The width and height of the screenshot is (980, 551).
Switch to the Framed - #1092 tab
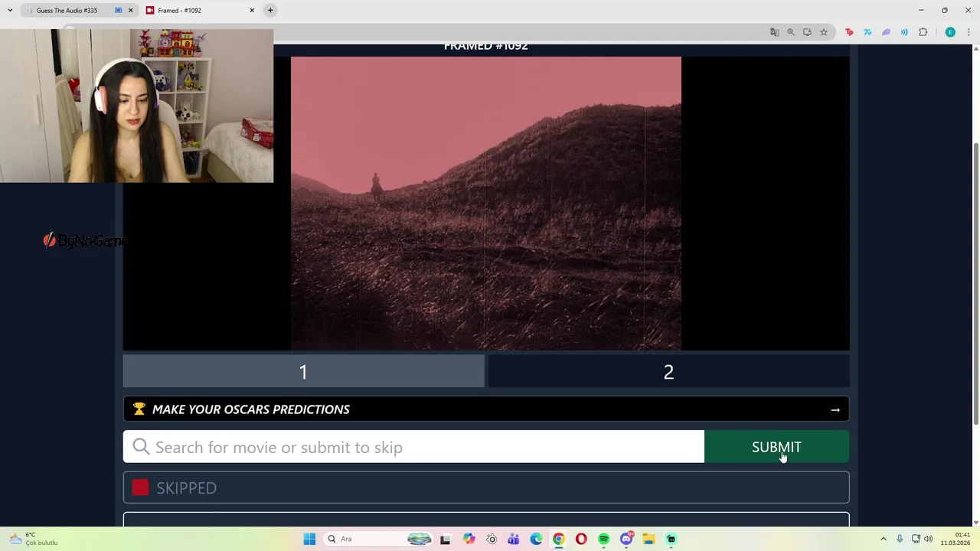click(x=199, y=11)
